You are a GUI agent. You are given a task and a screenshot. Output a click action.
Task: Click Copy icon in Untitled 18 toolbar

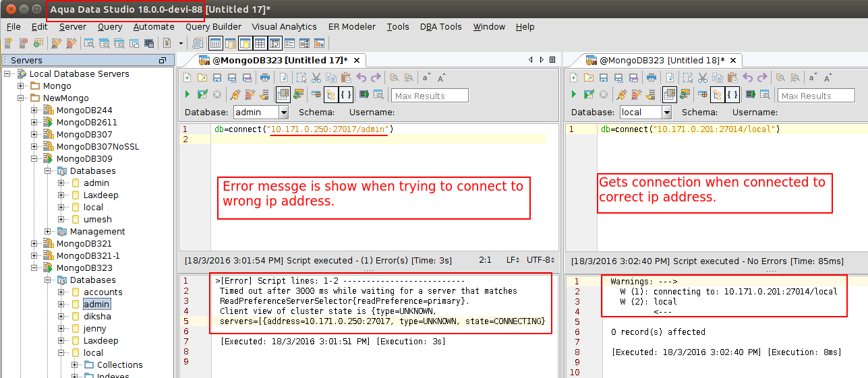tap(718, 77)
